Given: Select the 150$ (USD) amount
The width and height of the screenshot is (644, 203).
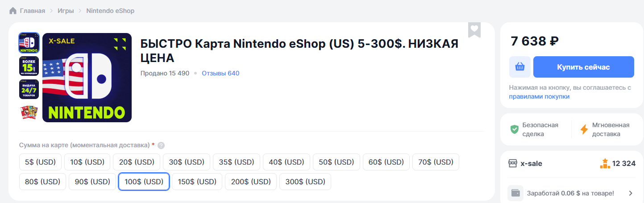Looking at the screenshot, I should [x=197, y=182].
